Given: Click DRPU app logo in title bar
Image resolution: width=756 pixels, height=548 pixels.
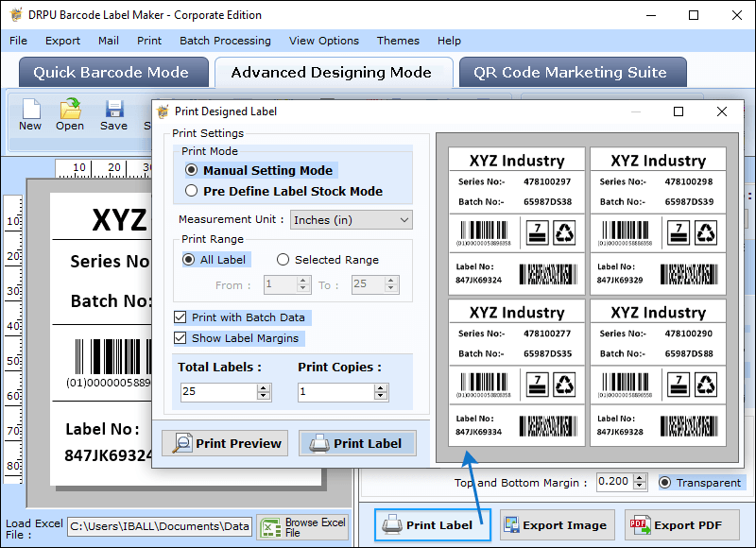Looking at the screenshot, I should [x=16, y=14].
